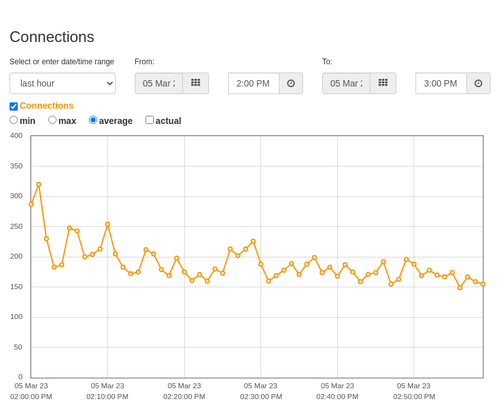Click the last data point on chart

coord(483,284)
